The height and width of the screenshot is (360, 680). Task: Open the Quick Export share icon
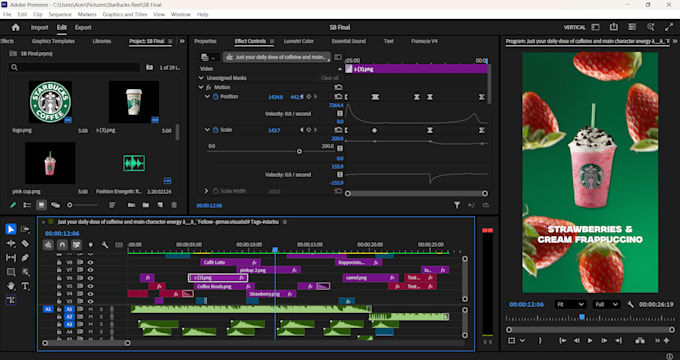(x=614, y=27)
